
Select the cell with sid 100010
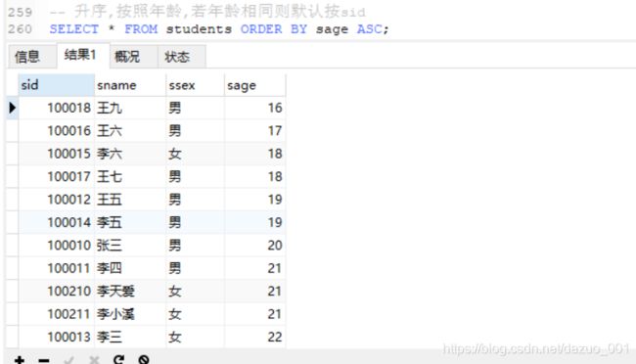(56, 245)
